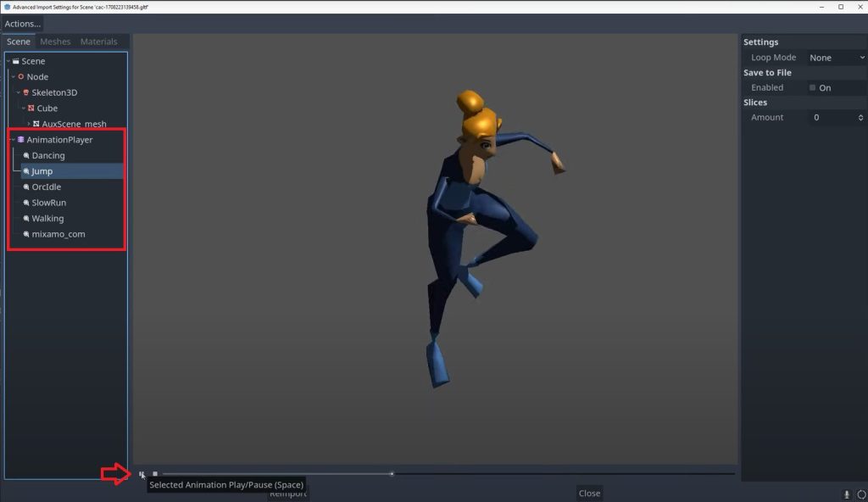Select the Skeleton3D node icon
Screen dimensions: 868x502
pos(25,92)
